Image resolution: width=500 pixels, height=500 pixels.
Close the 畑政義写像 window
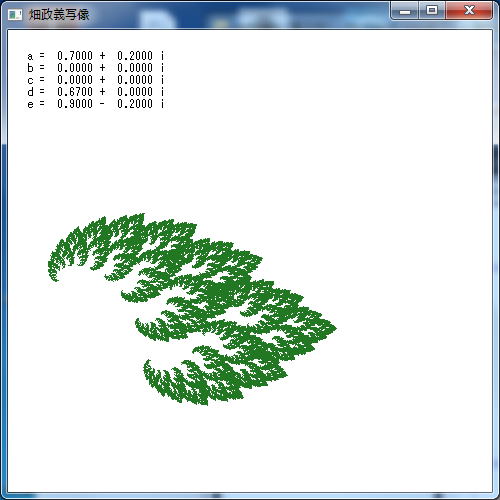coord(469,11)
